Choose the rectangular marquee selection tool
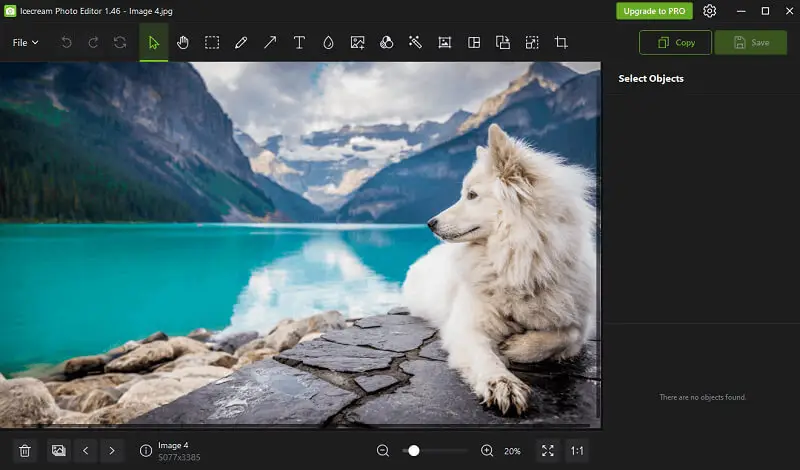This screenshot has width=800, height=470. click(212, 43)
